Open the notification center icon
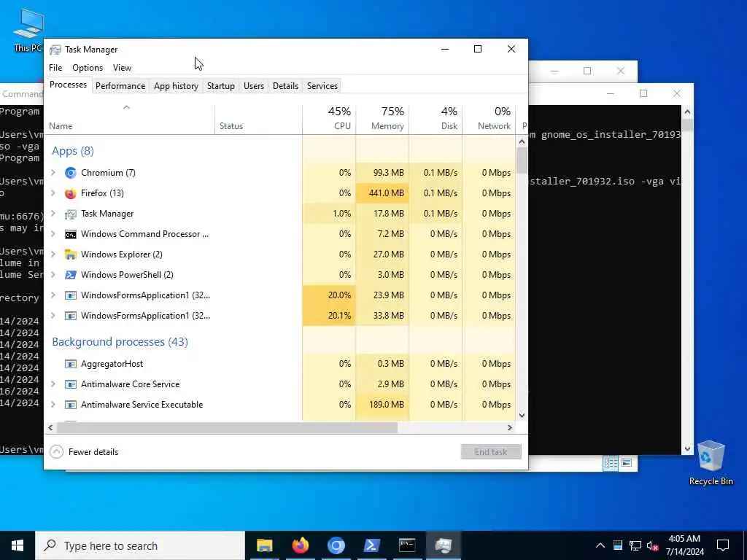 point(723,545)
